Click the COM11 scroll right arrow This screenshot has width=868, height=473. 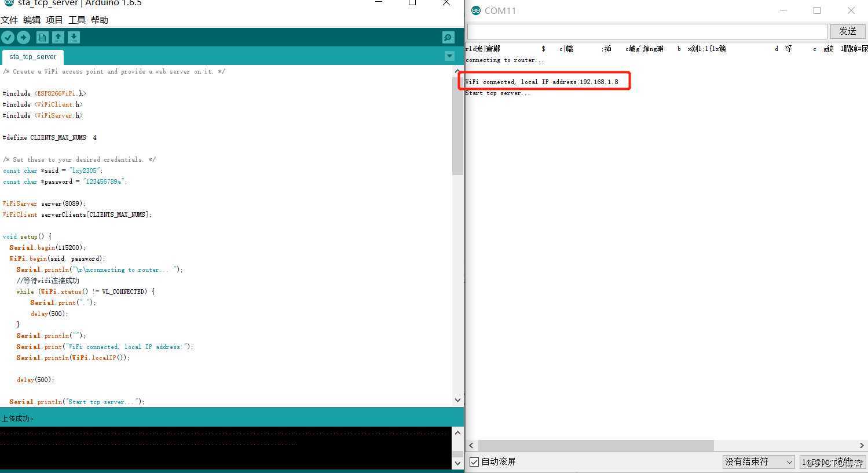point(862,445)
